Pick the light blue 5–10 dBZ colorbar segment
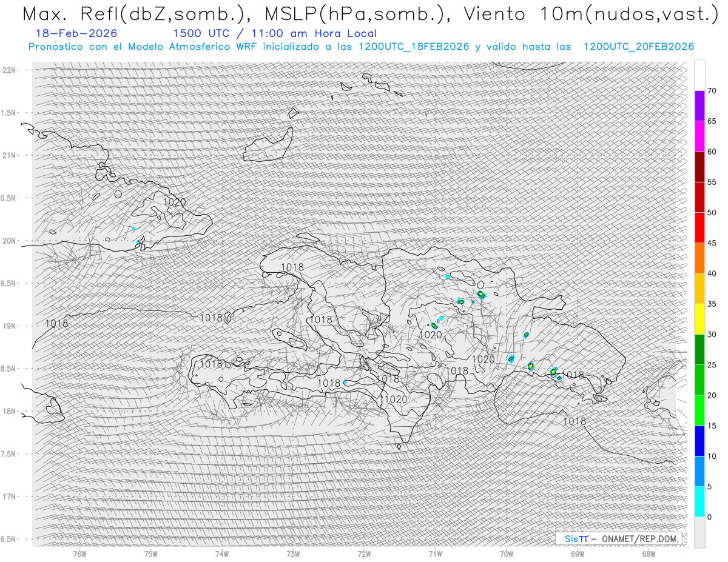The width and height of the screenshot is (728, 562). point(699,471)
